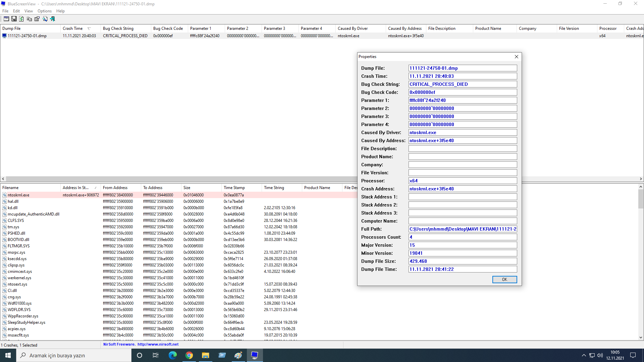Screen dimensions: 644x362
Task: Open the Options menu
Action: click(44, 11)
